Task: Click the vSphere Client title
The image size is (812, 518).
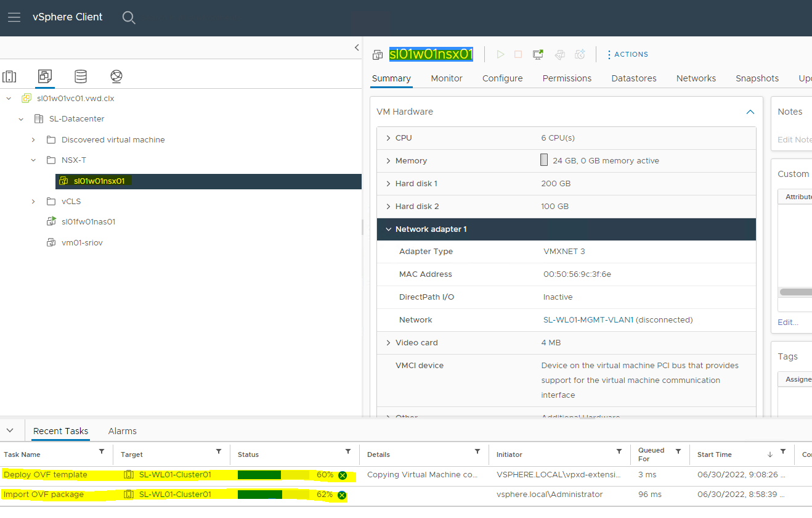Action: [x=68, y=17]
